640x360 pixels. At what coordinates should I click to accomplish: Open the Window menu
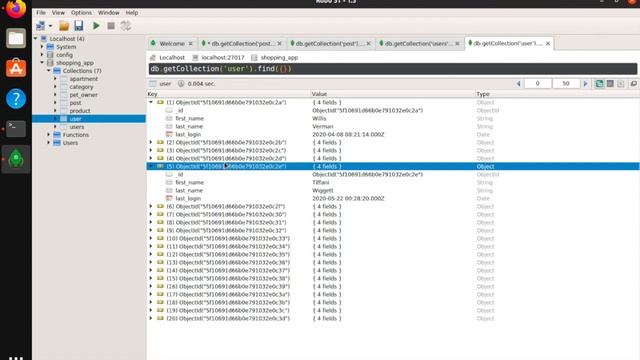pyautogui.click(x=109, y=13)
